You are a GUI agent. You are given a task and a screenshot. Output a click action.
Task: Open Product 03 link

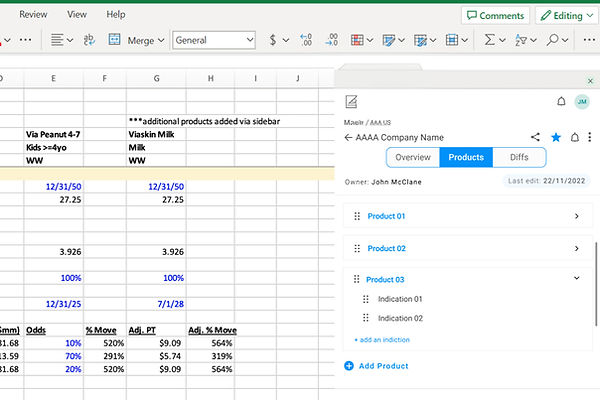point(385,279)
